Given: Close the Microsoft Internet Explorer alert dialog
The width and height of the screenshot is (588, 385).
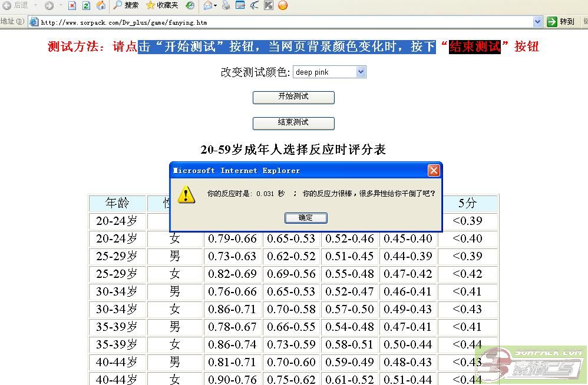Looking at the screenshot, I should (434, 171).
